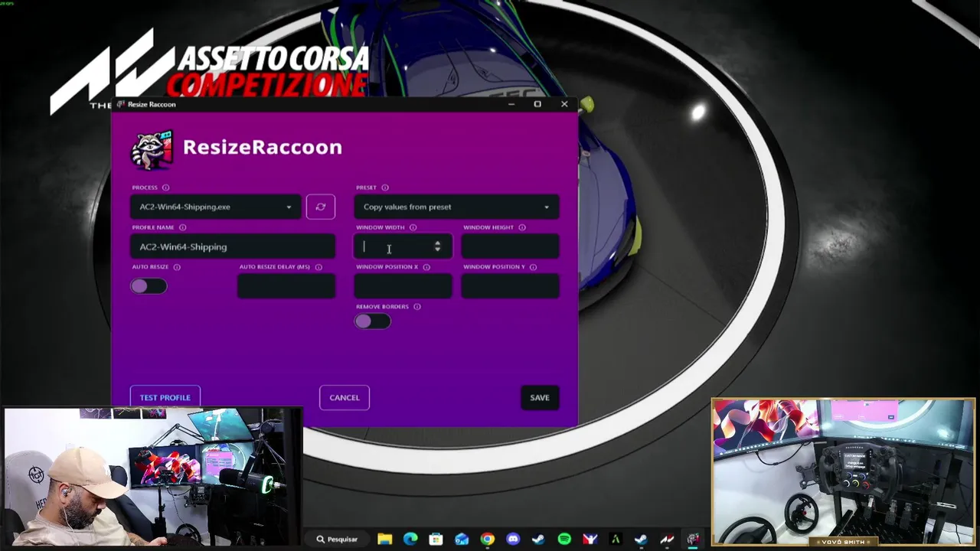
Task: Show info for Window Position Y label
Action: pyautogui.click(x=533, y=267)
